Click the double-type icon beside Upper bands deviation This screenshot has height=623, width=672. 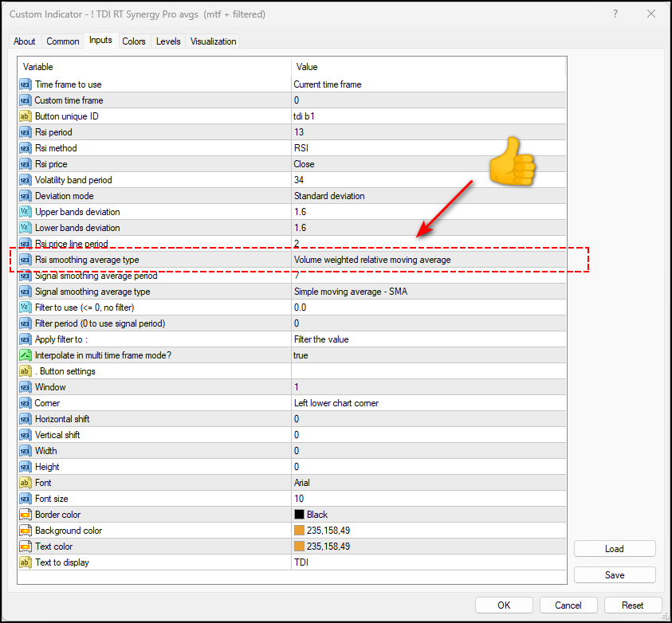click(26, 212)
